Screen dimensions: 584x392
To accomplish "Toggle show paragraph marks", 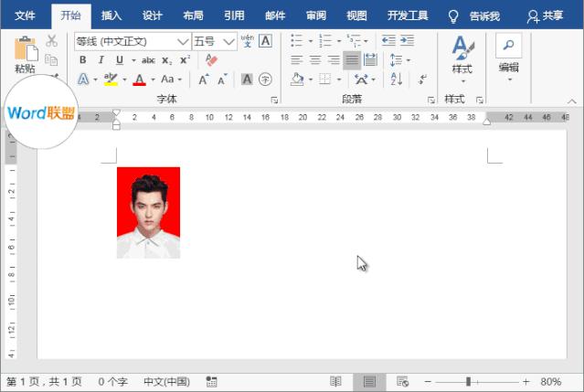I will tap(422, 79).
